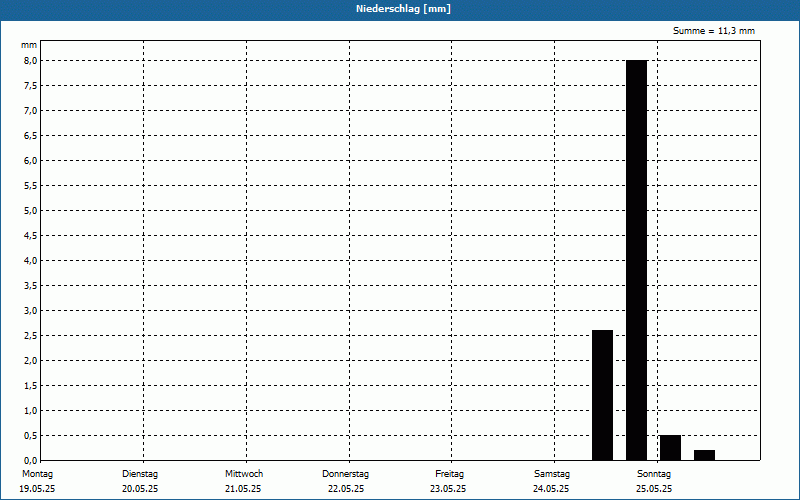Click the 1,0 y-axis value
This screenshot has width=800, height=500.
pos(31,411)
